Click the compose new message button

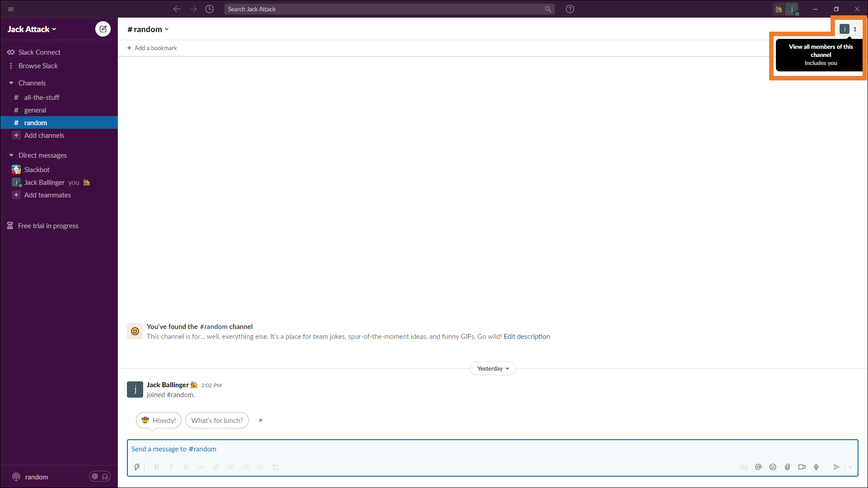click(x=103, y=29)
